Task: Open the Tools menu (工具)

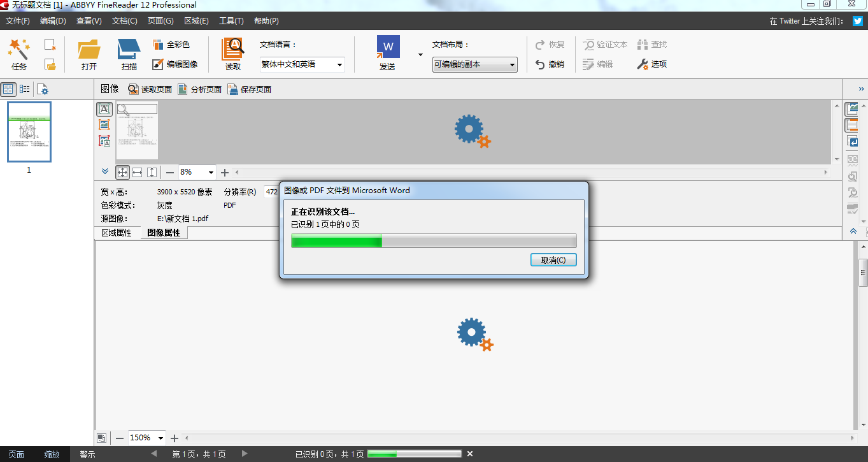Action: [x=231, y=21]
